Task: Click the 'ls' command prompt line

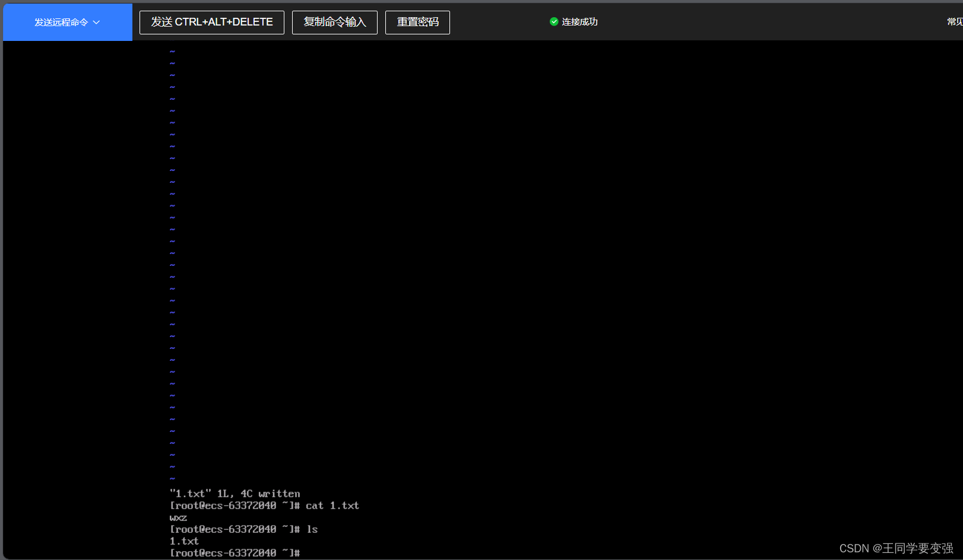Action: pyautogui.click(x=244, y=529)
